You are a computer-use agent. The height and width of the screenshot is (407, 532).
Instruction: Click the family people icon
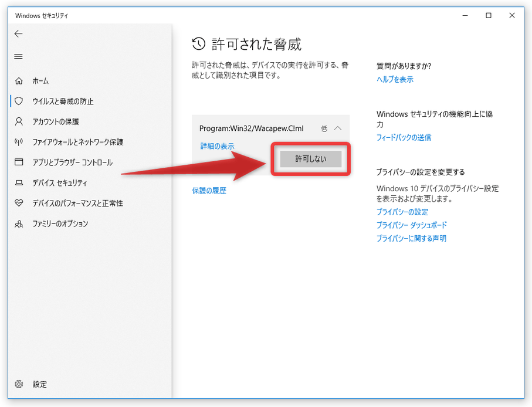19,223
